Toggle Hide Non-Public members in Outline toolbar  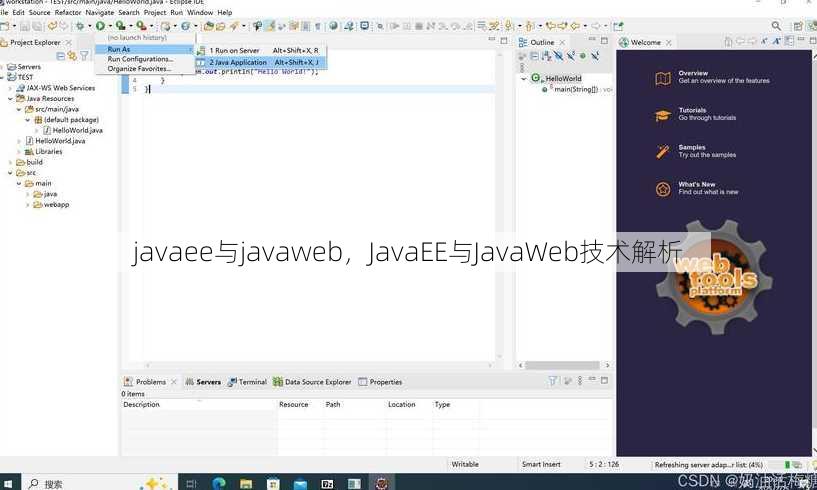pos(583,56)
